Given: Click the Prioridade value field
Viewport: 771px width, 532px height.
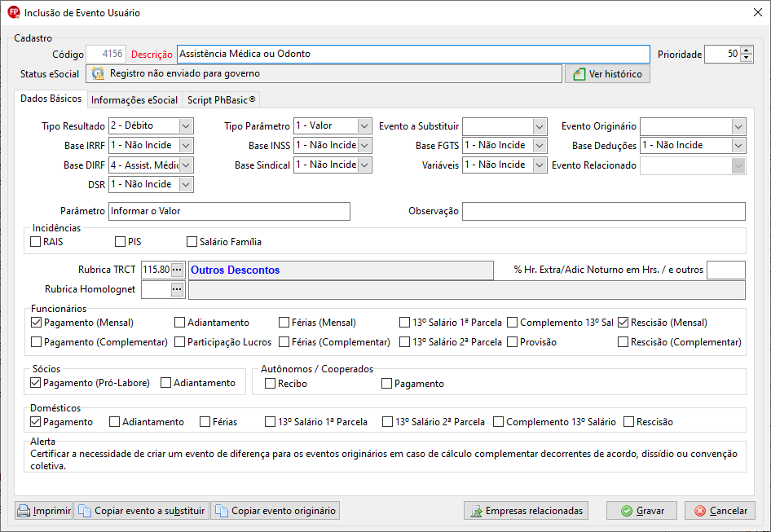Looking at the screenshot, I should (x=722, y=54).
